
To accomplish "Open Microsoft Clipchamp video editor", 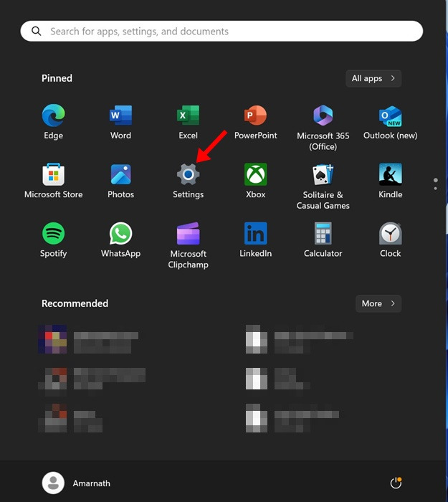I will click(x=188, y=245).
